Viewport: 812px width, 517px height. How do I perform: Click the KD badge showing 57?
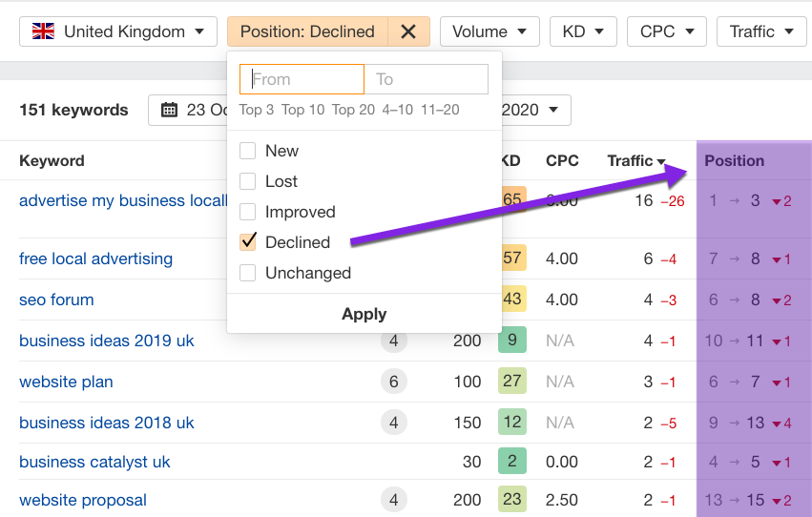click(x=512, y=258)
